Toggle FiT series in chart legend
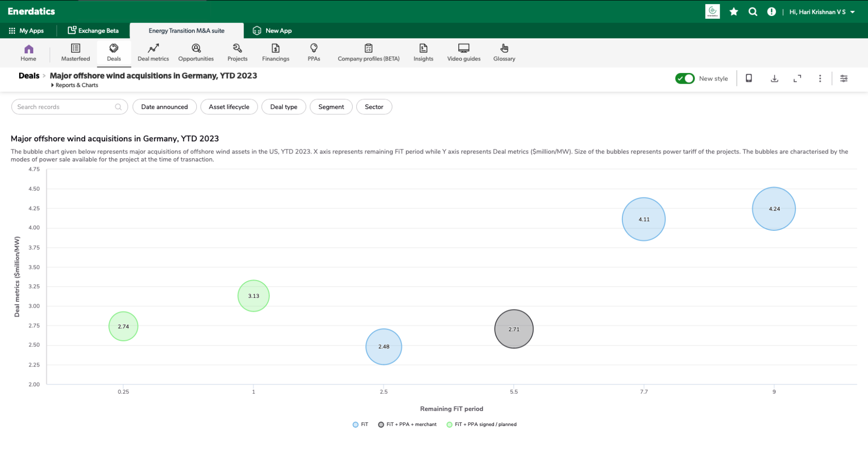Viewport: 868px width, 456px height. point(361,425)
